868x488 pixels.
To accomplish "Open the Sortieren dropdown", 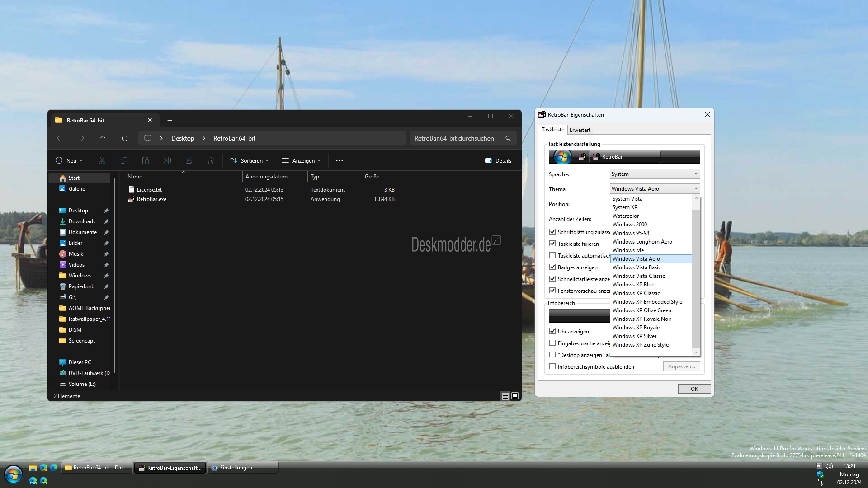I will [250, 160].
